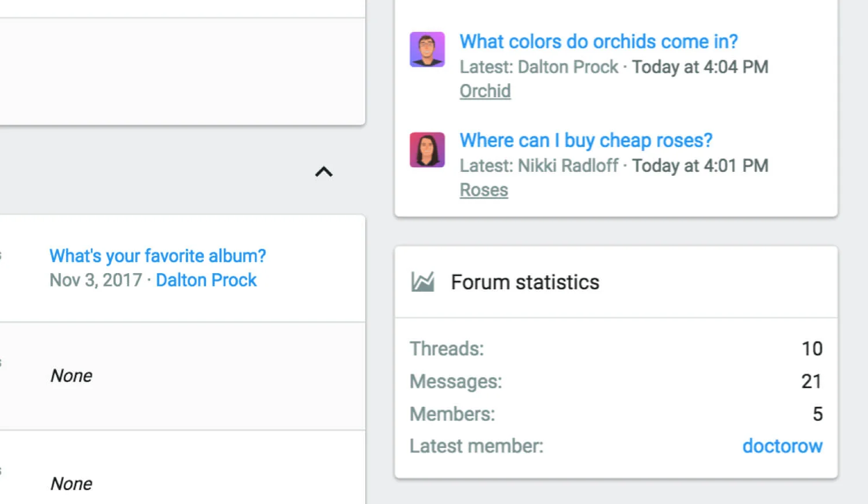The width and height of the screenshot is (868, 504).
Task: Open 'Where can I buy cheap roses?' thread
Action: coord(586,141)
